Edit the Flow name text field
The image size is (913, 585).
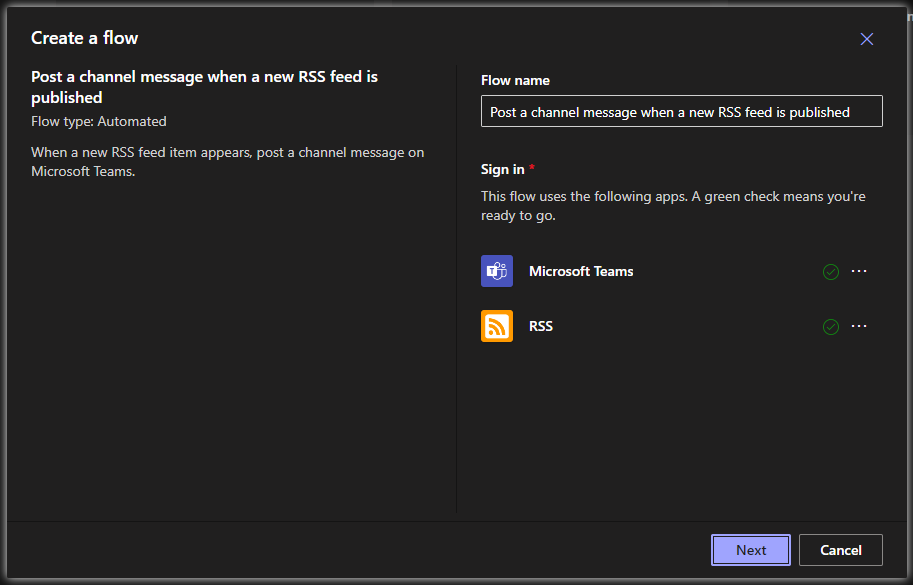tap(681, 111)
